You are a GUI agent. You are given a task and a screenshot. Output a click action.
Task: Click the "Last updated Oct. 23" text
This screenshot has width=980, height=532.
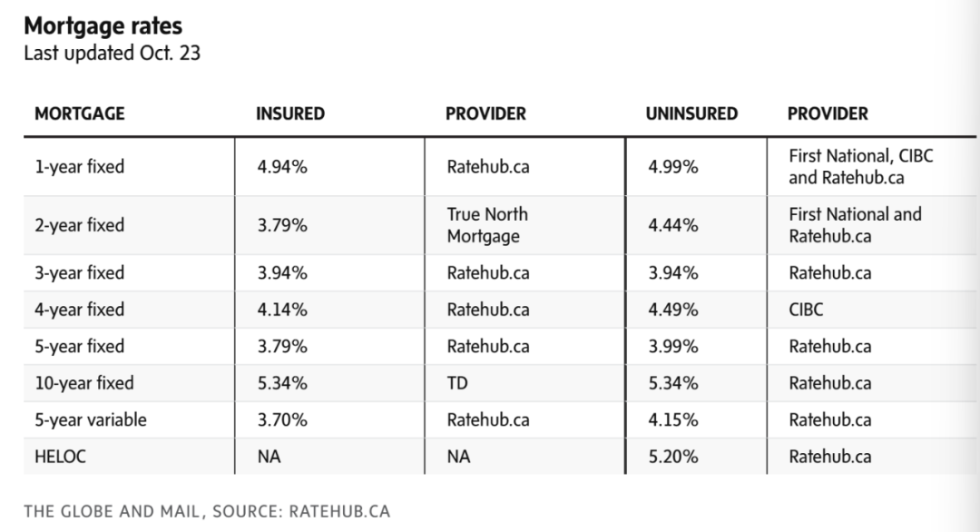point(112,54)
